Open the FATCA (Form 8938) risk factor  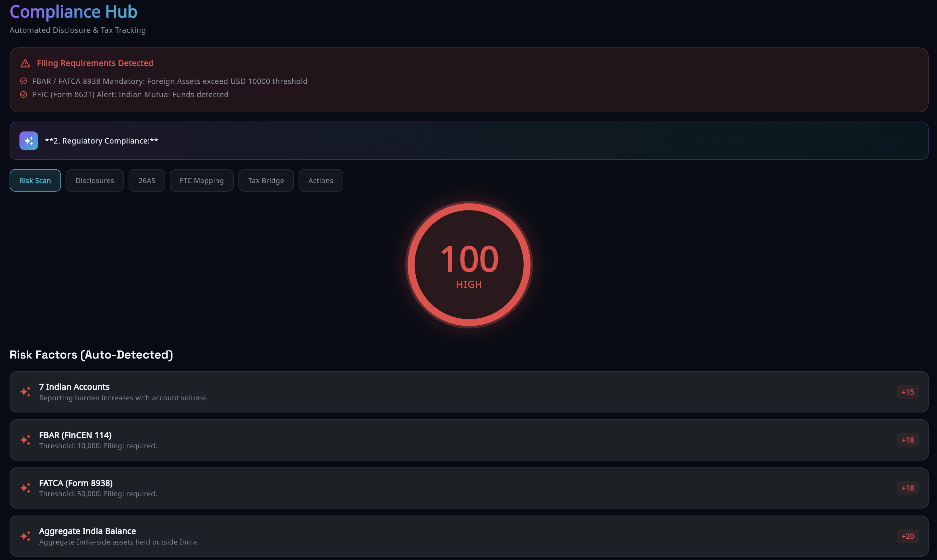point(469,488)
